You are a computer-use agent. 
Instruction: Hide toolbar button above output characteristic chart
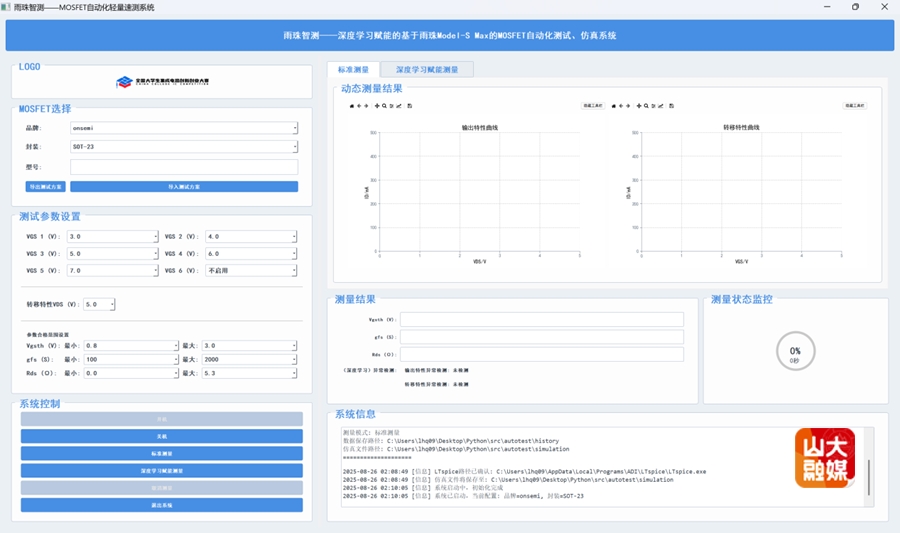tap(592, 106)
